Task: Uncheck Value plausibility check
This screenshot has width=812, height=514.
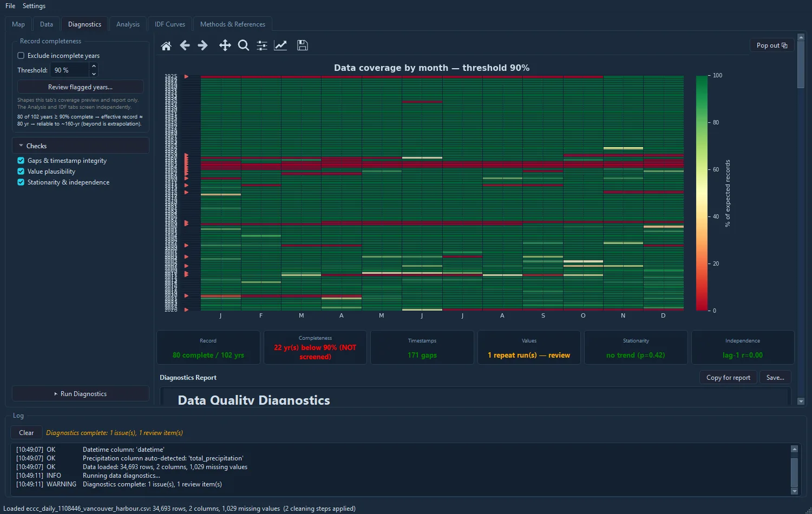Action: [21, 172]
